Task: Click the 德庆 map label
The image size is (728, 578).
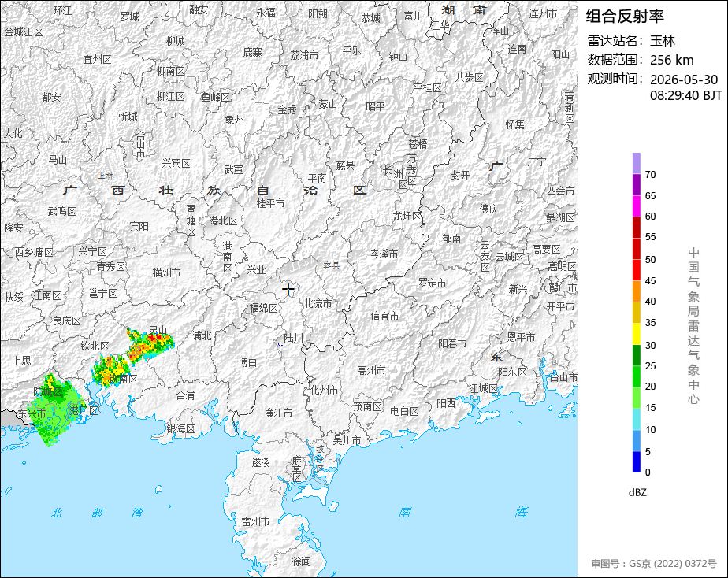Action: (x=489, y=209)
